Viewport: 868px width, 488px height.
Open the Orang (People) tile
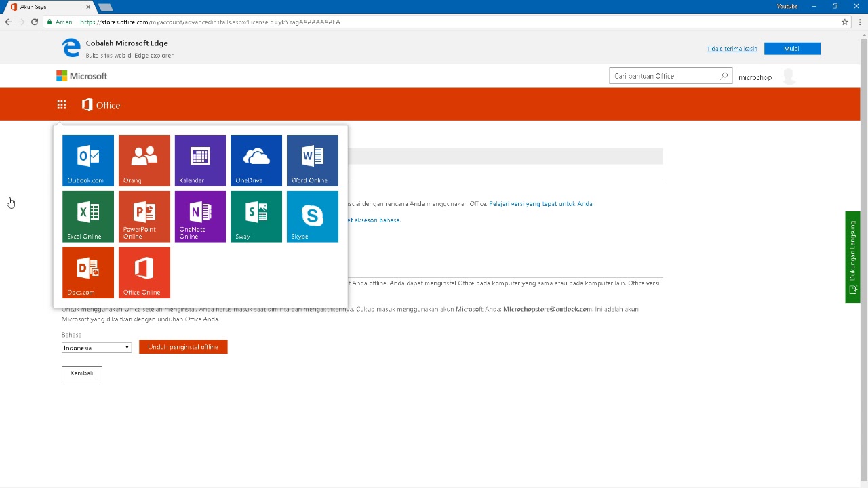pos(144,160)
